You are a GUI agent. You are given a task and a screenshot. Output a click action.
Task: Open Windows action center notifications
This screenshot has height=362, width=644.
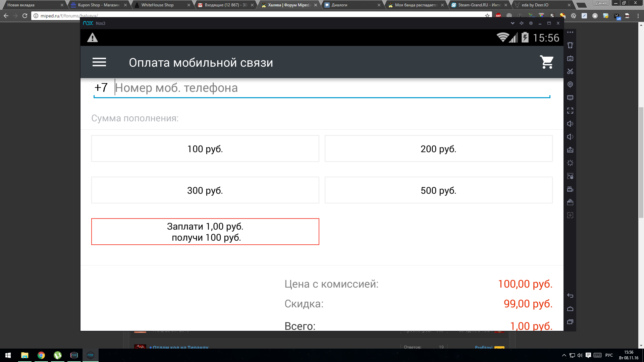pyautogui.click(x=588, y=355)
